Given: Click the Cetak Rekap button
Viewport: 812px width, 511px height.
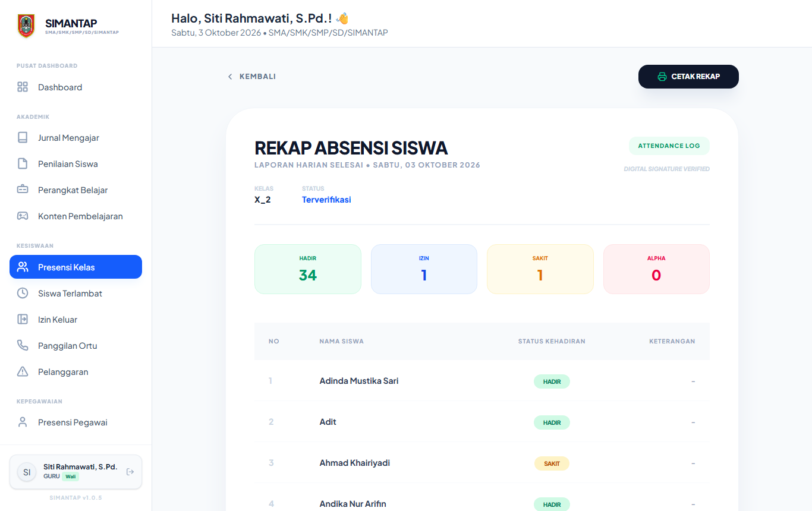Looking at the screenshot, I should coord(688,77).
